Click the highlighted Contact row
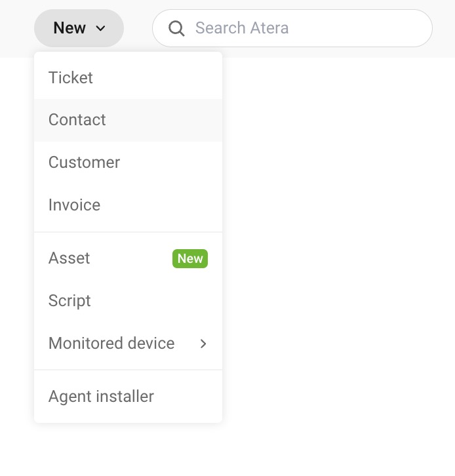455x476 pixels. click(x=128, y=120)
